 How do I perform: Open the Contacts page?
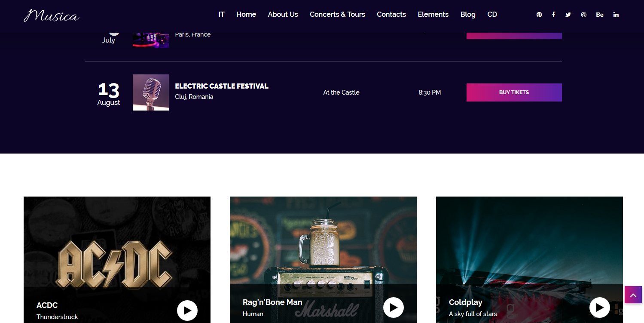pos(391,15)
